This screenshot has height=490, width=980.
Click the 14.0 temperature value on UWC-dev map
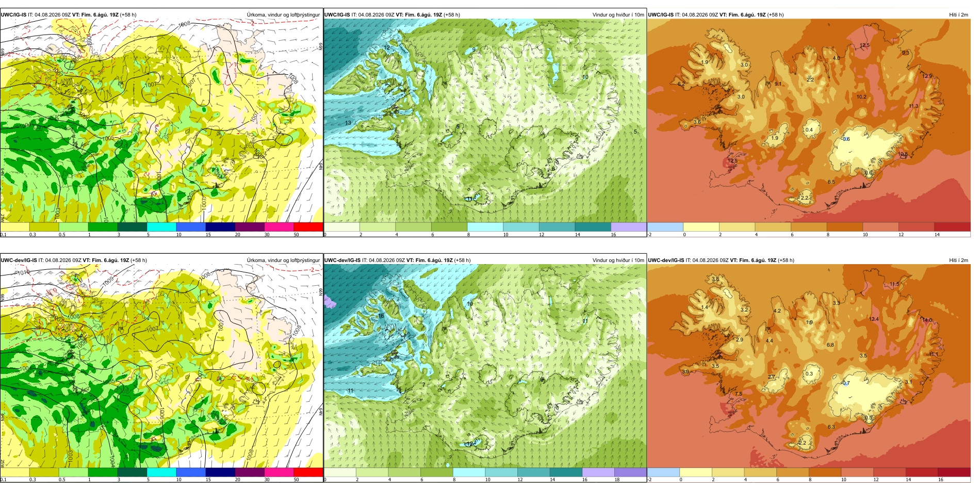point(927,320)
